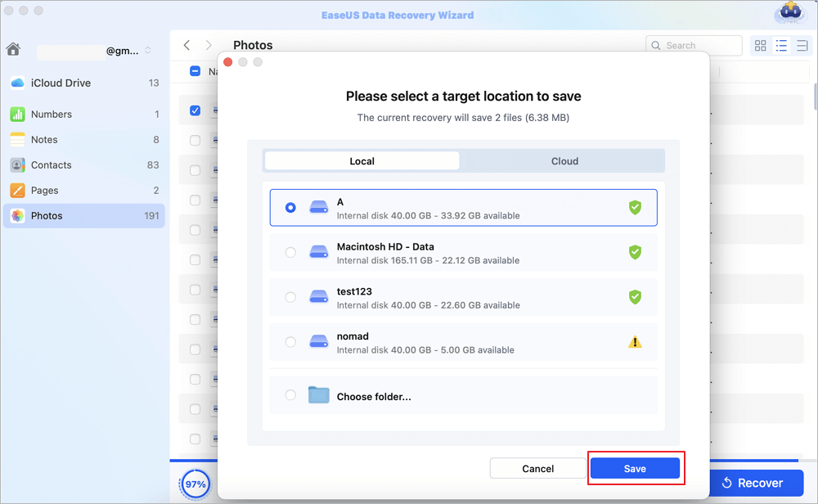This screenshot has height=504, width=818.
Task: Select Notes category in sidebar
Action: (x=84, y=140)
